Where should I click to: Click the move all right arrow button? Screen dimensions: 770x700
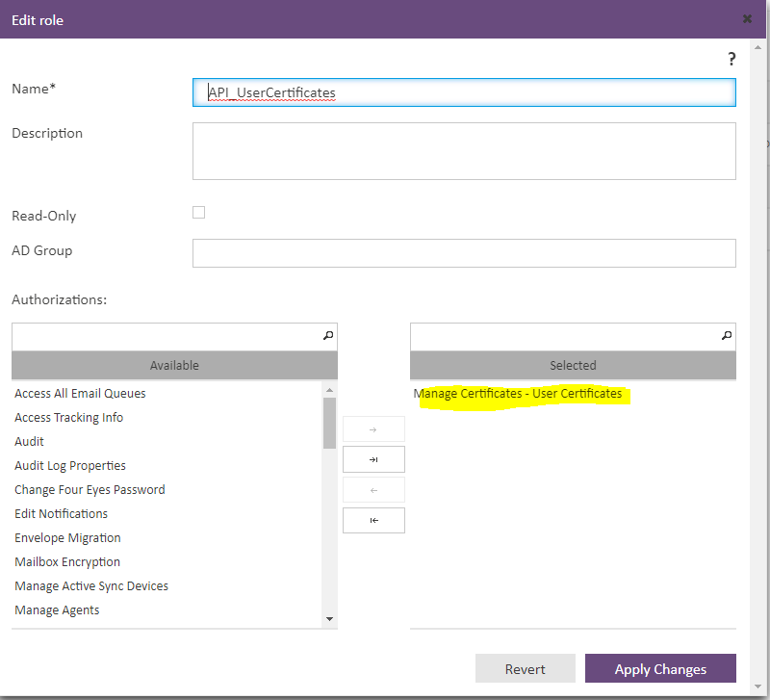pyautogui.click(x=373, y=459)
